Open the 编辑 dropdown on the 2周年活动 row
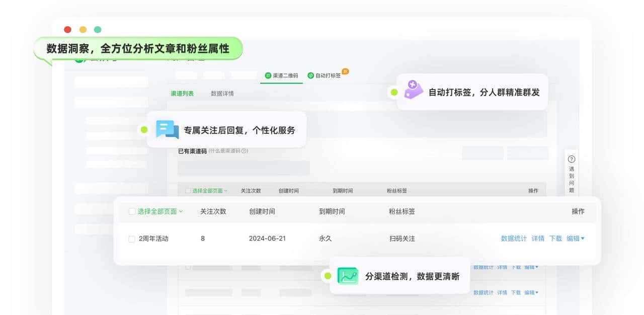The height and width of the screenshot is (315, 644). tap(576, 238)
